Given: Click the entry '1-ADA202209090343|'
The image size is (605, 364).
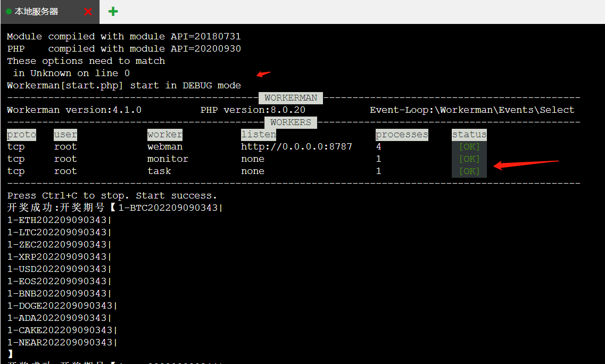Looking at the screenshot, I should [x=60, y=318].
